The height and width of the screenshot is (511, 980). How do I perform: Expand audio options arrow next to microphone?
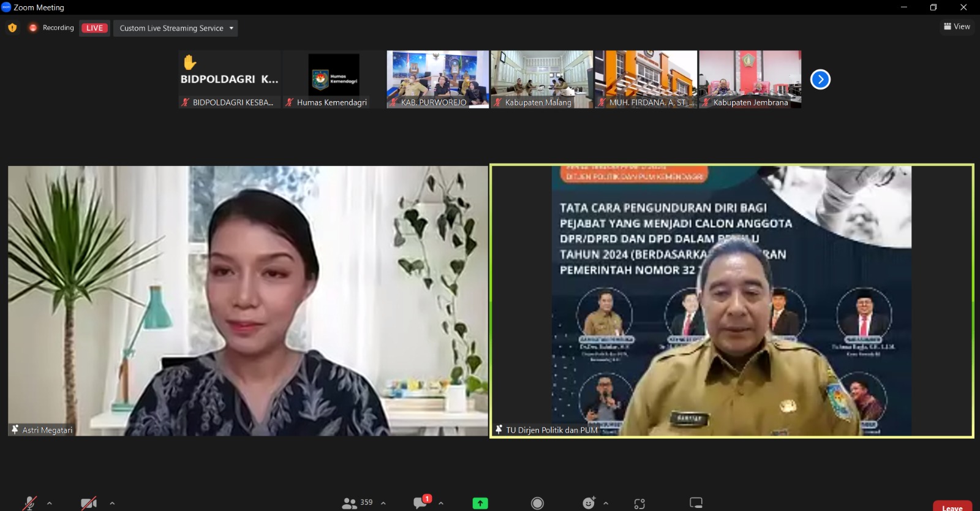[50, 503]
